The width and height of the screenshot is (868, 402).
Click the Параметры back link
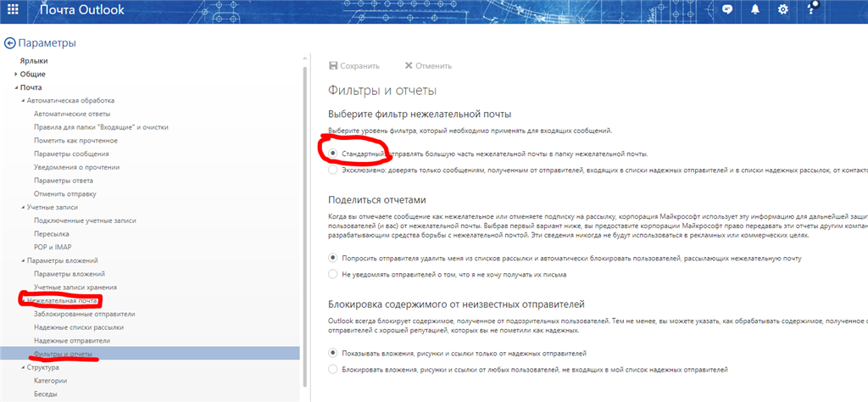pyautogui.click(x=47, y=43)
